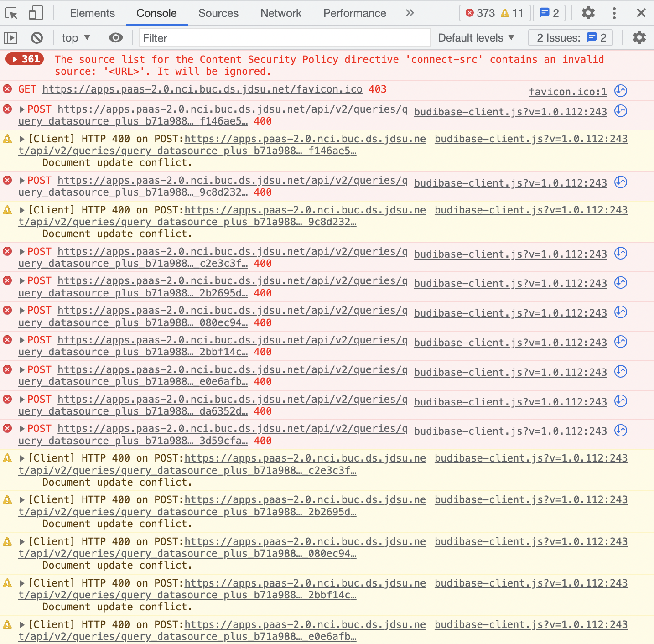Create a live expression with the eye icon
The image size is (654, 644).
(x=115, y=37)
